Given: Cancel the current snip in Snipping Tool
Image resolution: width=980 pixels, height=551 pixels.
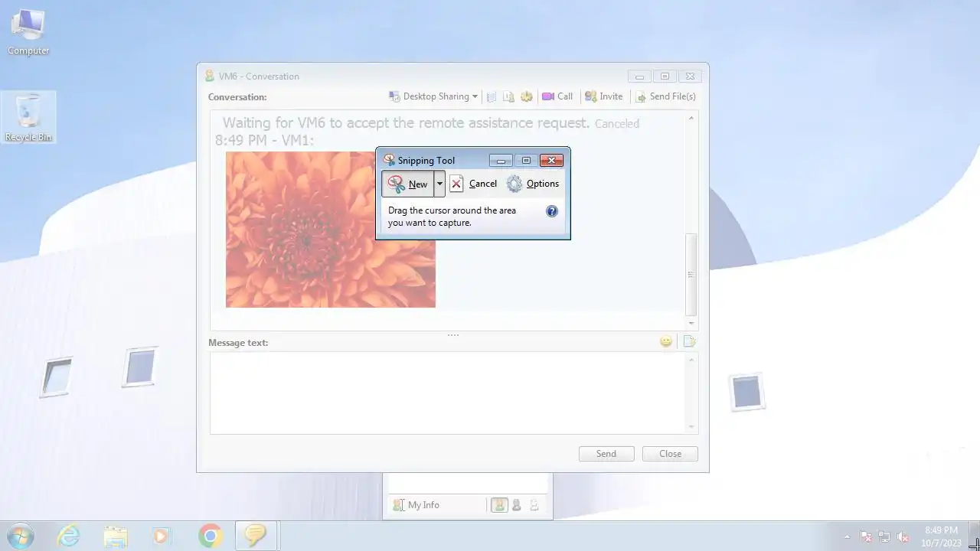Looking at the screenshot, I should point(473,184).
